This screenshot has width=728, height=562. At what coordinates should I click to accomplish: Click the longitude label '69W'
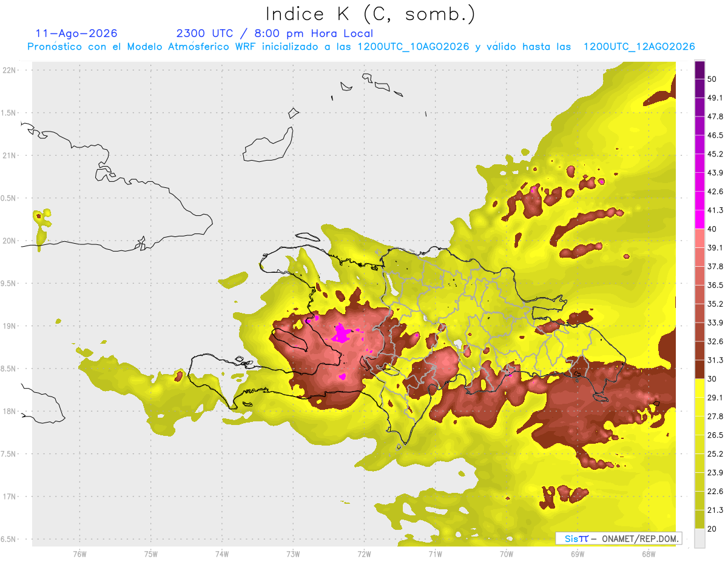(577, 554)
